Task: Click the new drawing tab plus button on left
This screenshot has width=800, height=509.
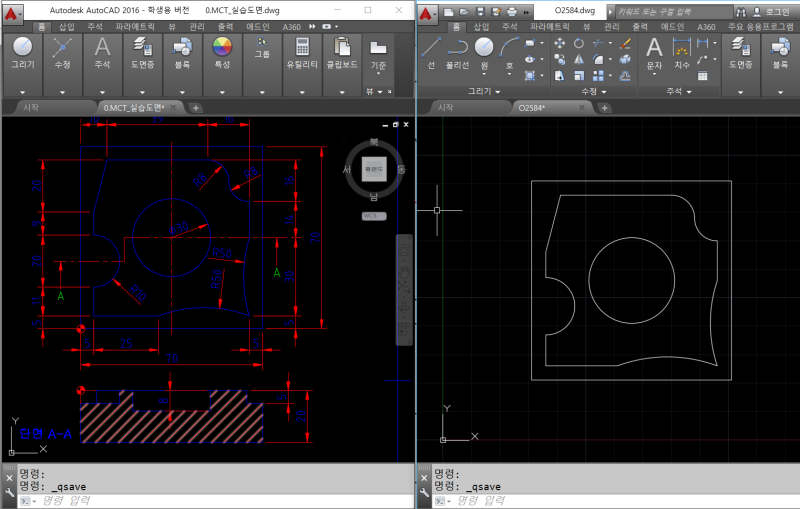Action: tap(196, 107)
